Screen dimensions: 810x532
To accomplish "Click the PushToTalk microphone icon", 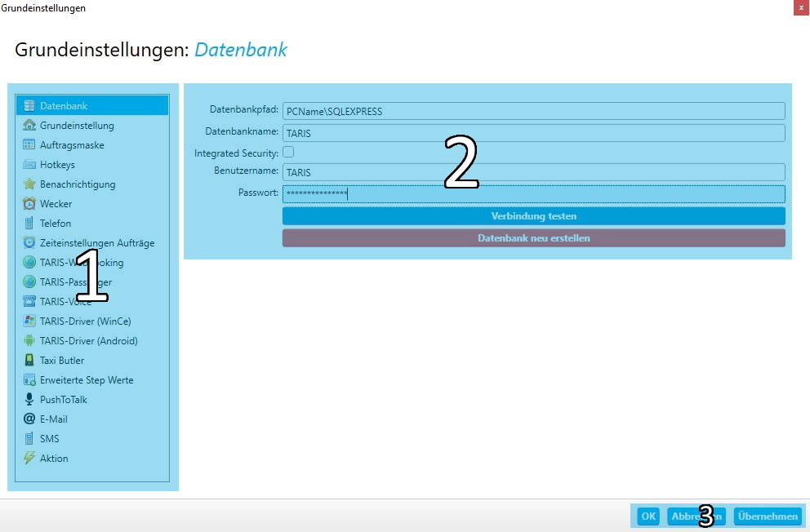I will [29, 400].
